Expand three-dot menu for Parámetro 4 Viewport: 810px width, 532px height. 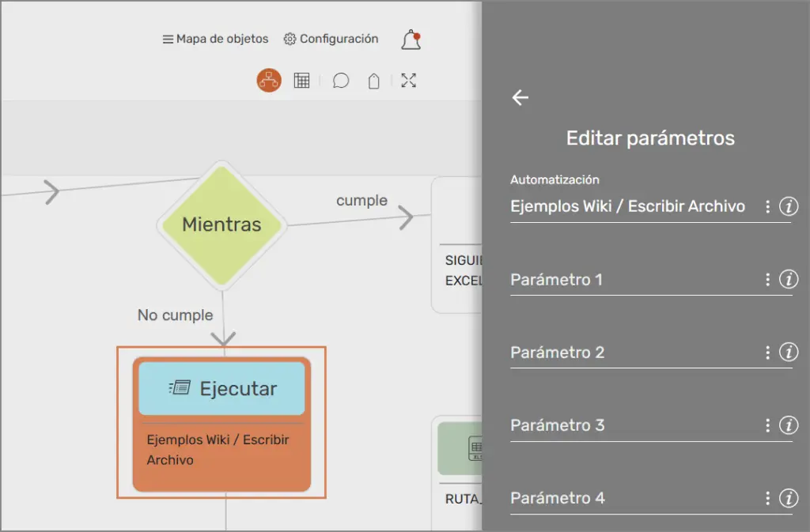click(767, 498)
